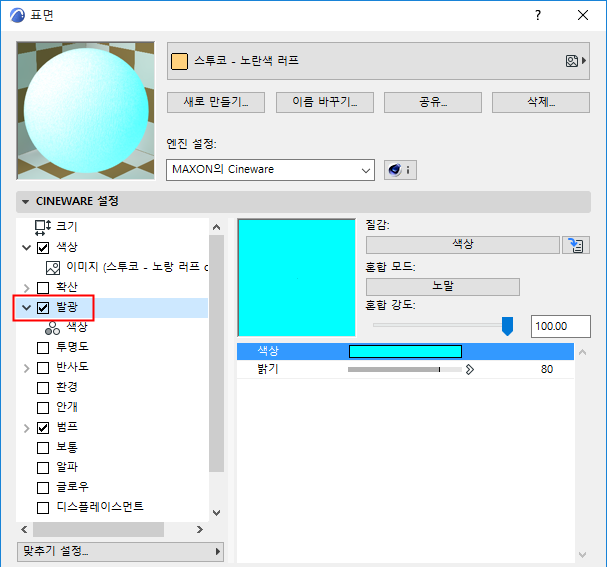
Task: Enable the 반사도 checkbox
Action: [43, 368]
